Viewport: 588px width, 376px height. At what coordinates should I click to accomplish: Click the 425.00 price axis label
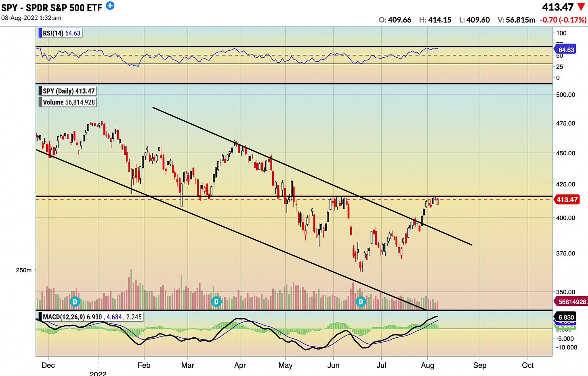566,184
